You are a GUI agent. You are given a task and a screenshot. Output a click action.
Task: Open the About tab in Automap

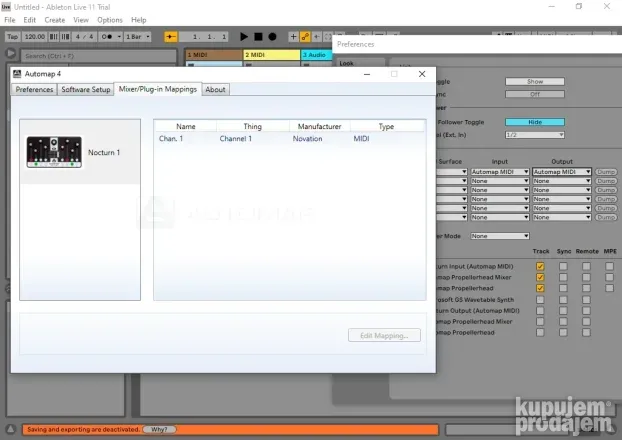(215, 89)
